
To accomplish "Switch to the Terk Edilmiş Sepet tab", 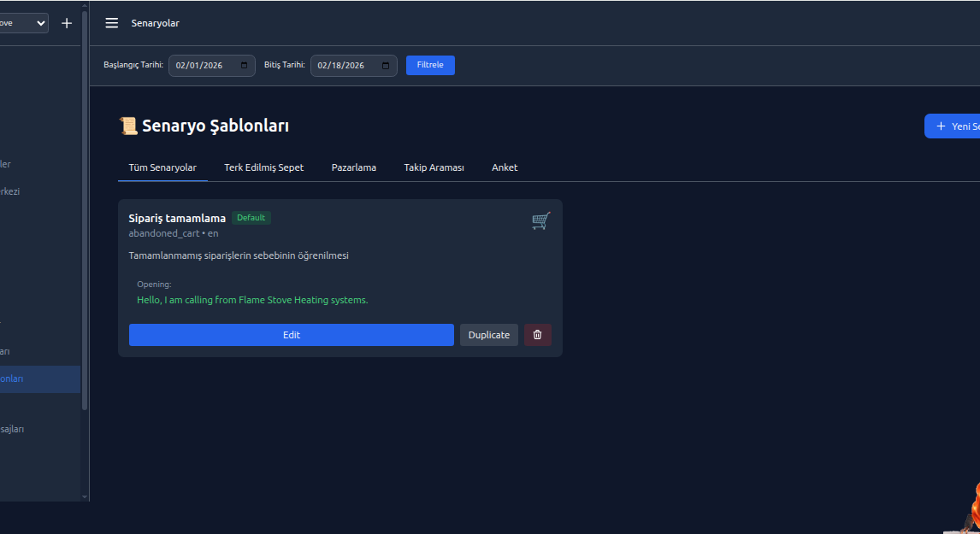I will (x=263, y=167).
